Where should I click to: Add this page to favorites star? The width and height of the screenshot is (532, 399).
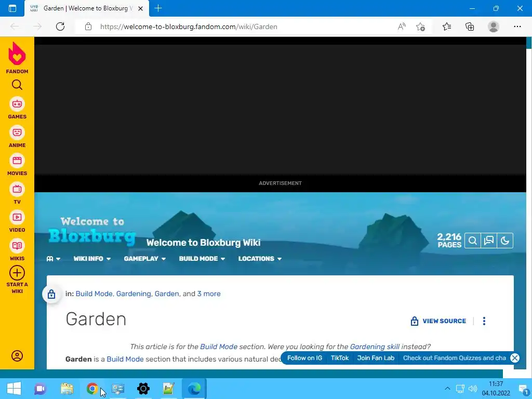[x=420, y=26]
